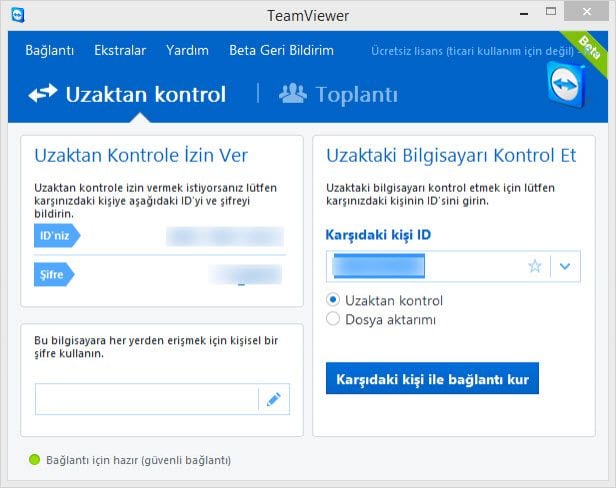Image resolution: width=616 pixels, height=488 pixels.
Task: Click Karşıdaki kişi ile bağlantı kur button
Action: [432, 378]
